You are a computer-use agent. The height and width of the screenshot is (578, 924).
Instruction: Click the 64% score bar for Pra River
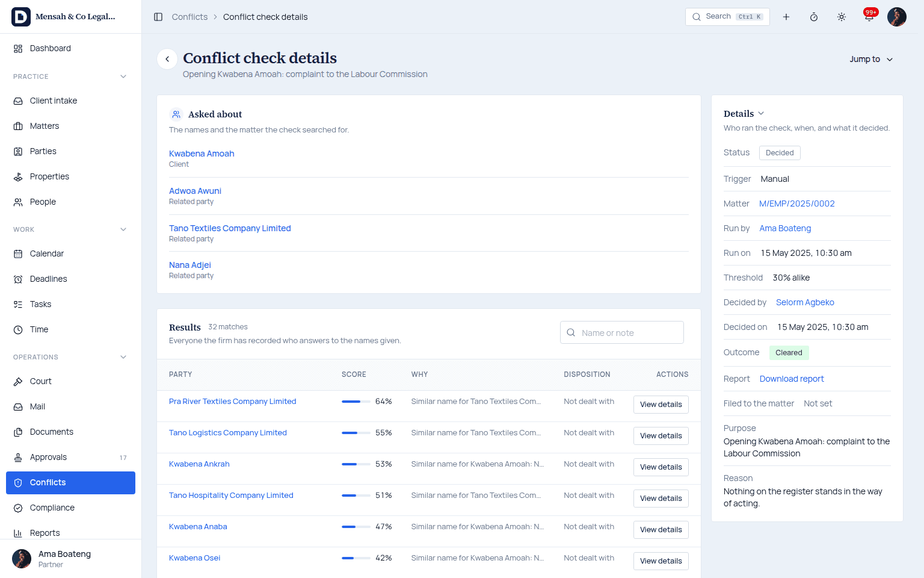[356, 402]
